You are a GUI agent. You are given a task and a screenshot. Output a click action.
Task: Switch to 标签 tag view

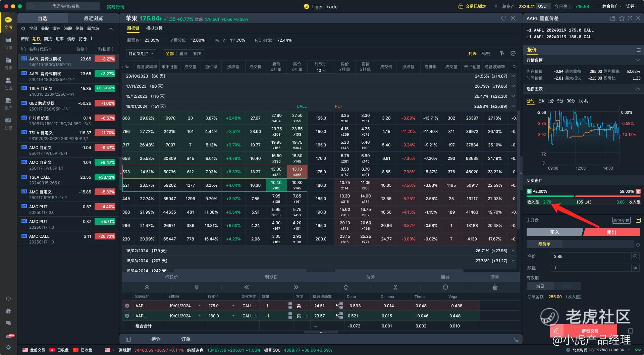pyautogui.click(x=486, y=53)
